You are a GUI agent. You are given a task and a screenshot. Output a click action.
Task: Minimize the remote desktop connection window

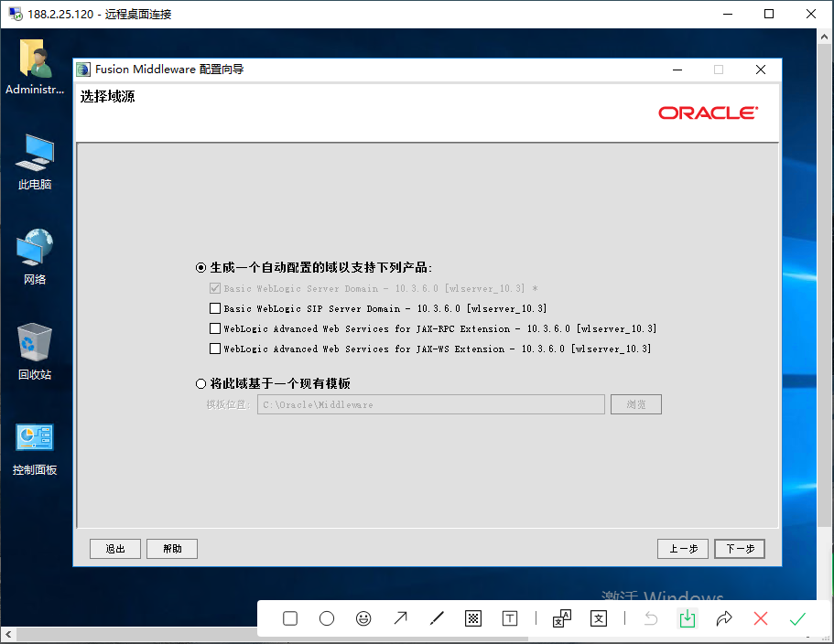[728, 14]
